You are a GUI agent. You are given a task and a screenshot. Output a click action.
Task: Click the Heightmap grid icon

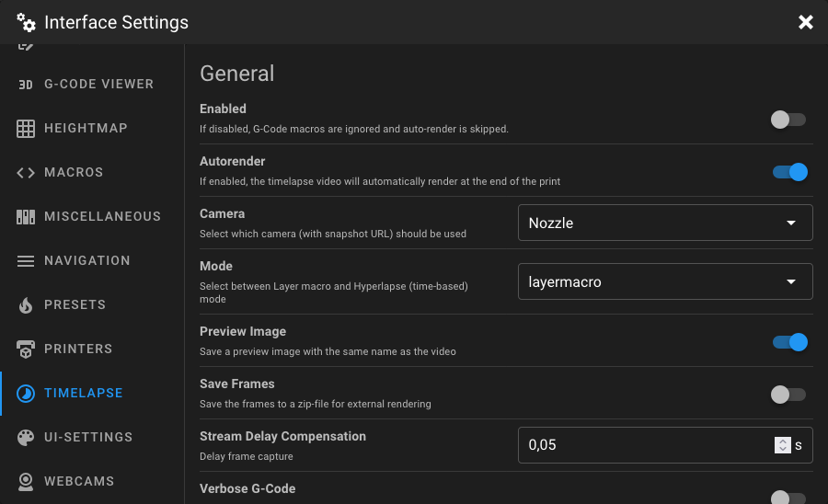pyautogui.click(x=26, y=128)
